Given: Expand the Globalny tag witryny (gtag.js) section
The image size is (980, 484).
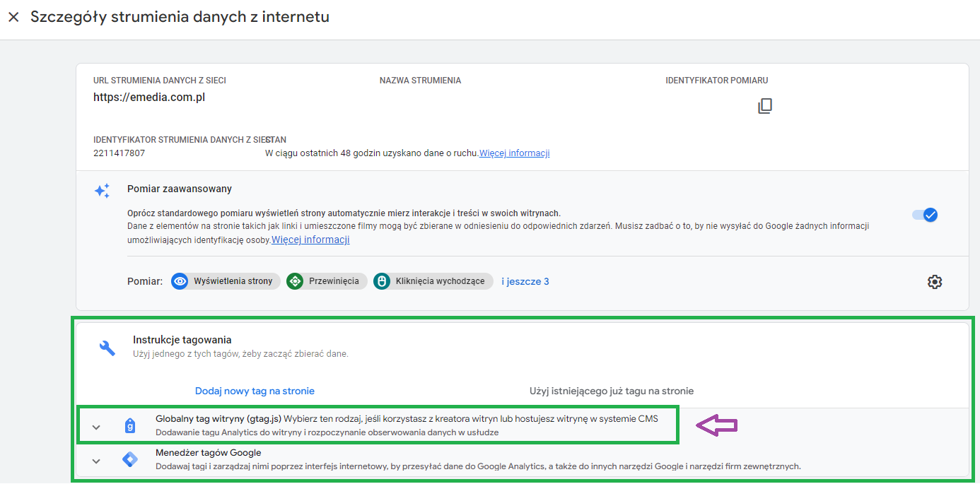Looking at the screenshot, I should coord(96,425).
